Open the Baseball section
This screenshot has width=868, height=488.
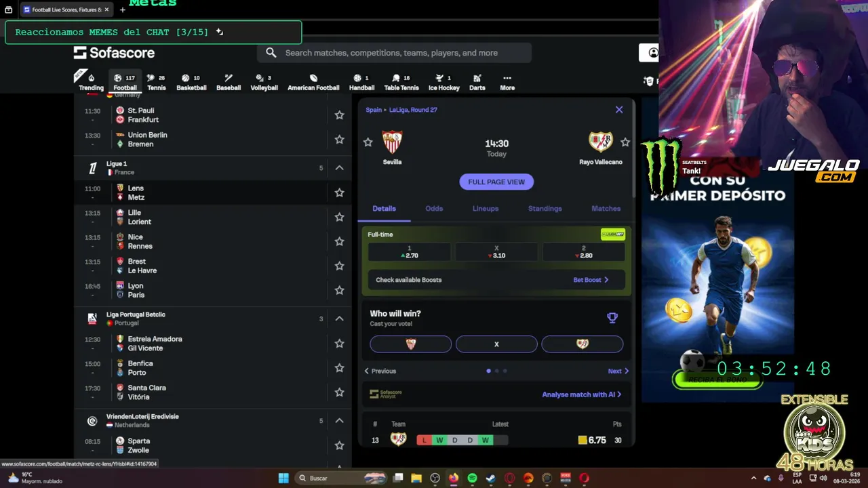229,82
